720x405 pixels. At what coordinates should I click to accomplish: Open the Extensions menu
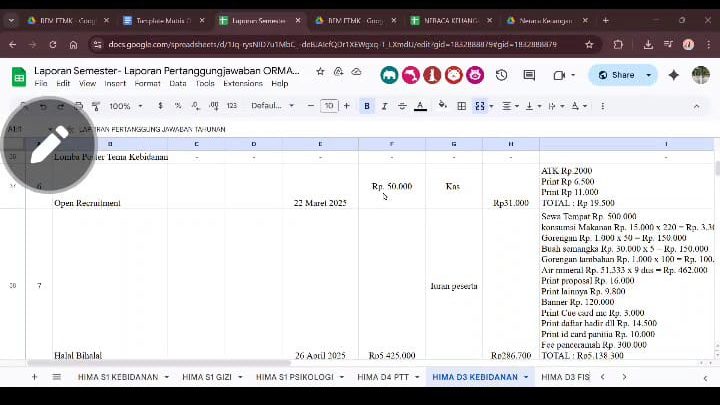click(242, 84)
